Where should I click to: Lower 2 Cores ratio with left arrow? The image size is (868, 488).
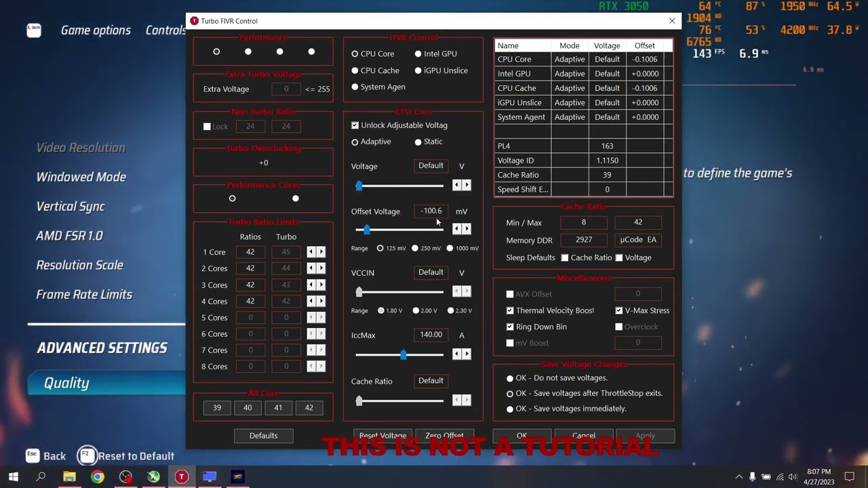pyautogui.click(x=311, y=268)
